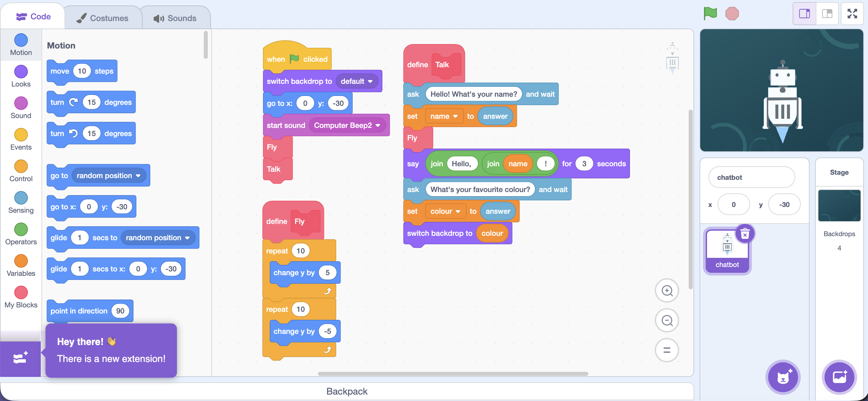Reset workspace zoom with equals icon
Viewport: 868px width, 401px height.
(667, 350)
